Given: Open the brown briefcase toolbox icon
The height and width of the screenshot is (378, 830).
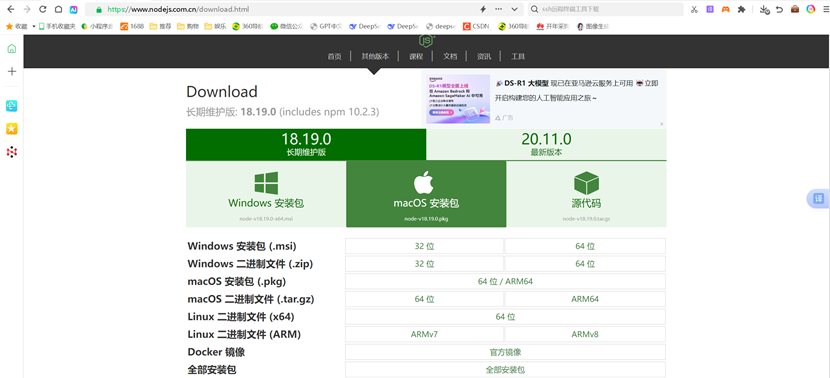Looking at the screenshot, I should pos(795,9).
